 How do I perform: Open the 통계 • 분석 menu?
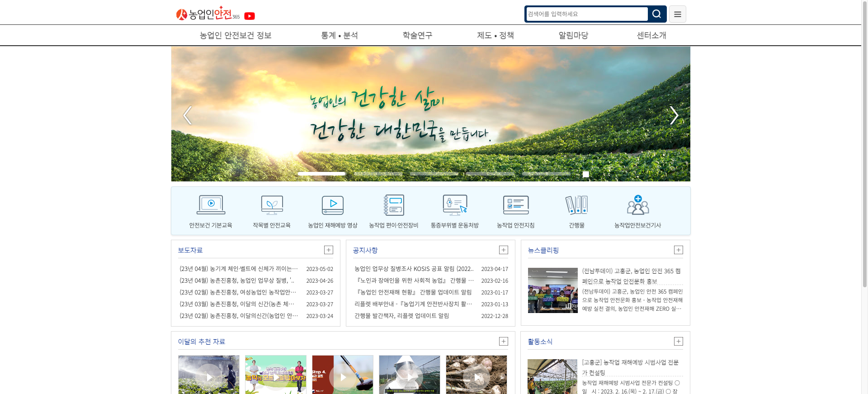(340, 35)
